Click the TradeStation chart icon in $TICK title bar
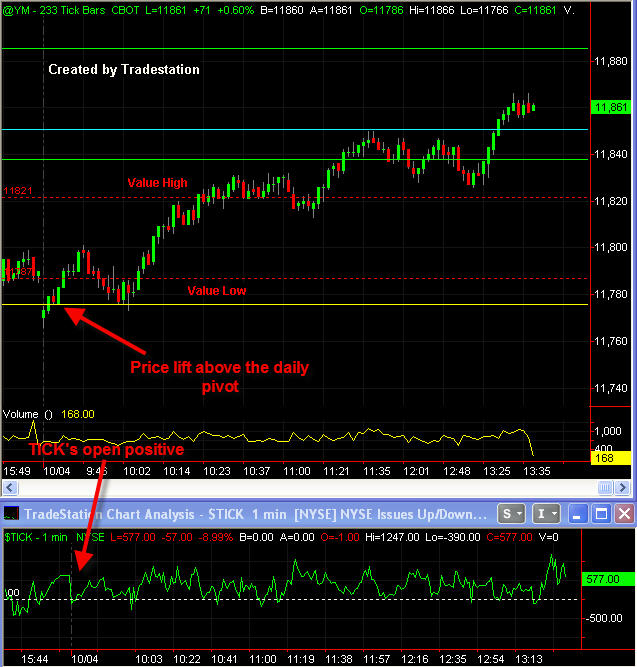The width and height of the screenshot is (637, 667). (x=11, y=514)
